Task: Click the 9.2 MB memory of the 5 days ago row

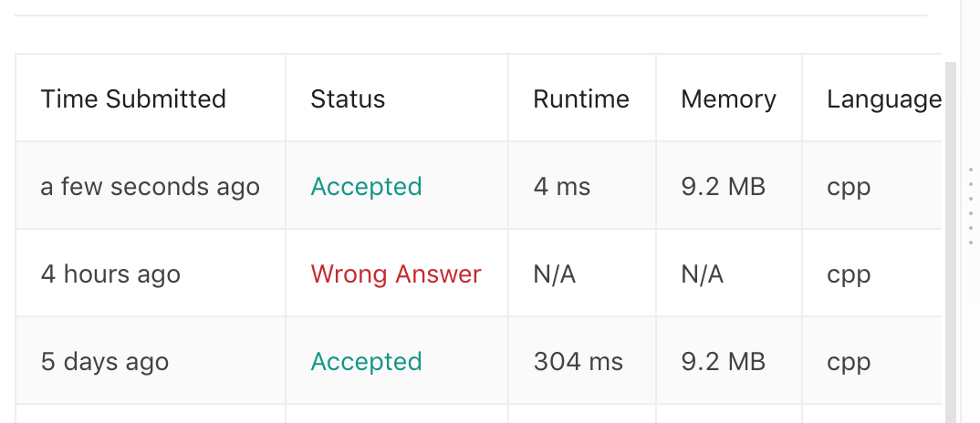Action: (x=723, y=362)
